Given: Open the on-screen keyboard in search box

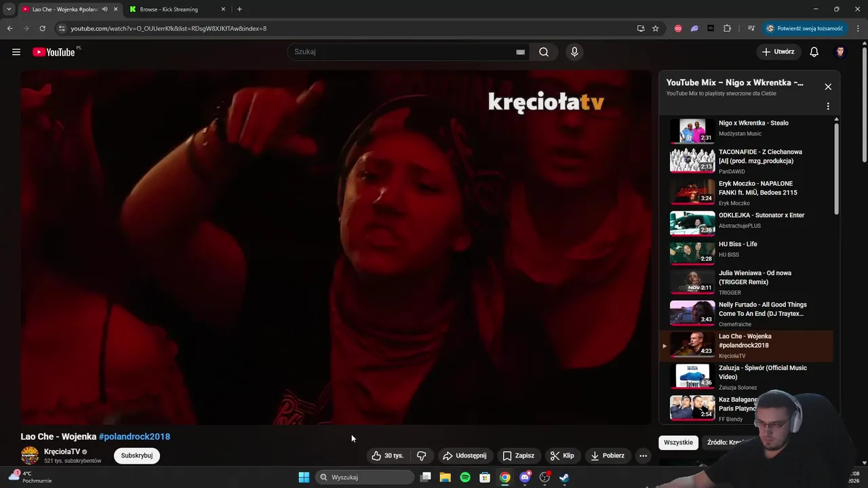Looking at the screenshot, I should coord(520,52).
